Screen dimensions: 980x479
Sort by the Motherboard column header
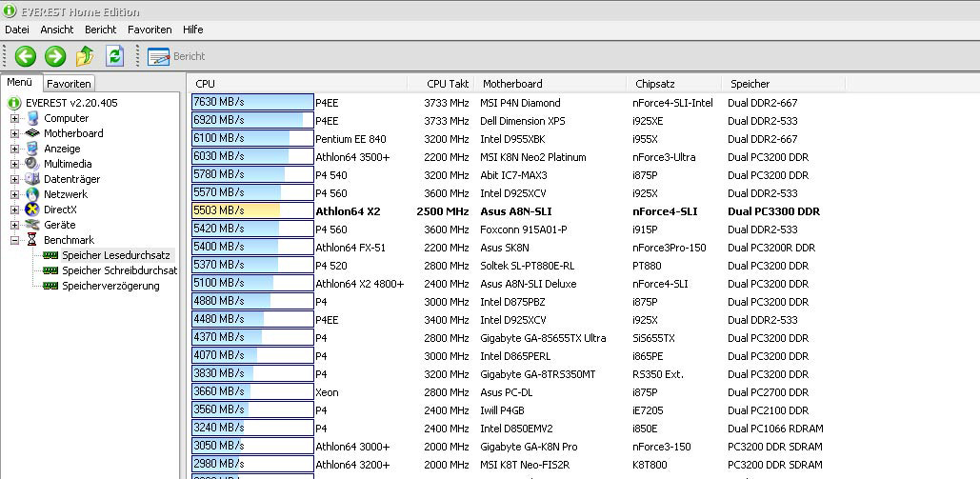(x=550, y=84)
